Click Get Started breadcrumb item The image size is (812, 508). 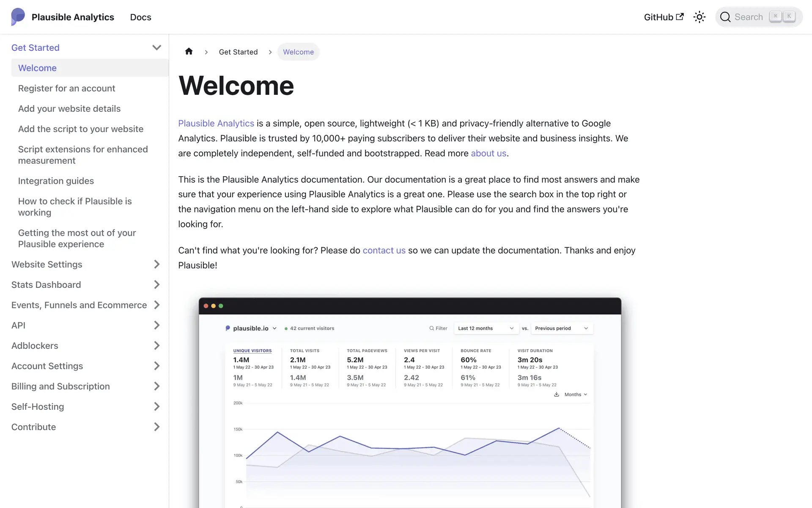coord(238,52)
